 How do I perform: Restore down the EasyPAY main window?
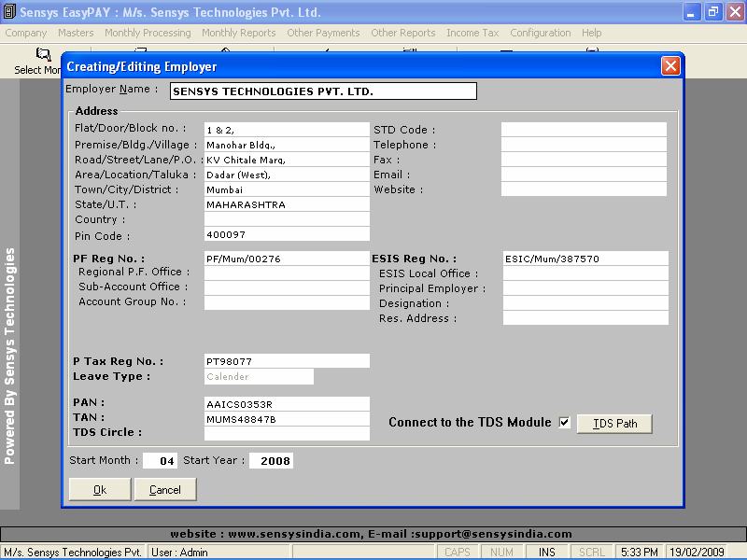(x=713, y=12)
